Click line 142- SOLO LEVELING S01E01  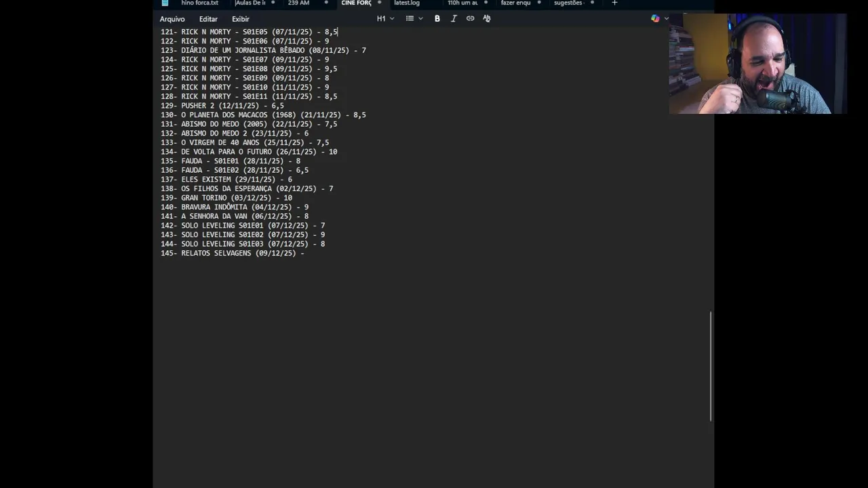(243, 226)
